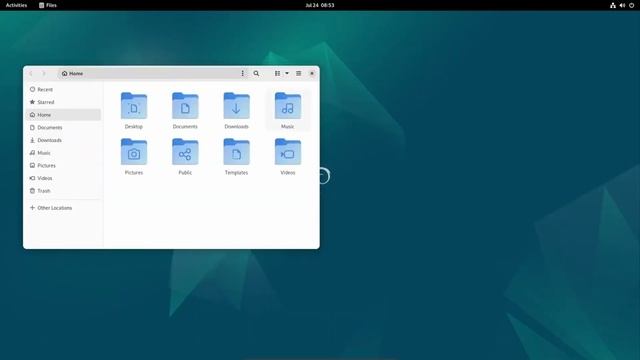Viewport: 640px width, 360px height.
Task: Select Home in the sidebar
Action: point(63,115)
